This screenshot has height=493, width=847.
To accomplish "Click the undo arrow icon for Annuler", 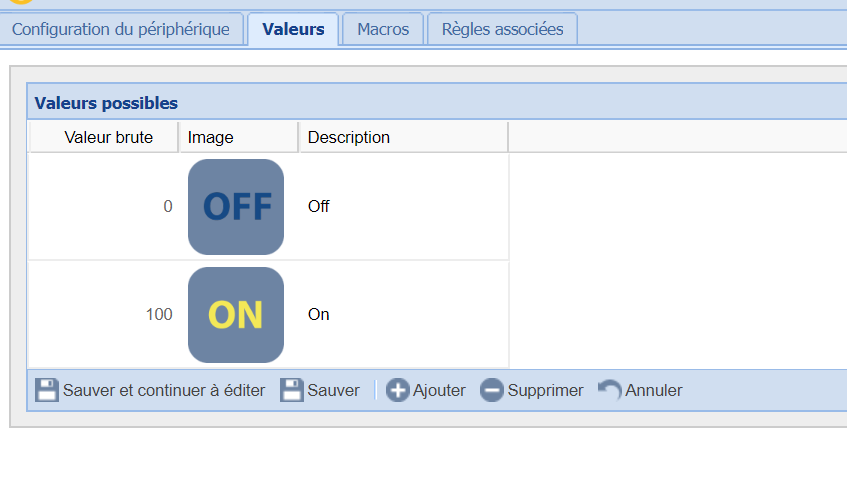I will [x=609, y=390].
